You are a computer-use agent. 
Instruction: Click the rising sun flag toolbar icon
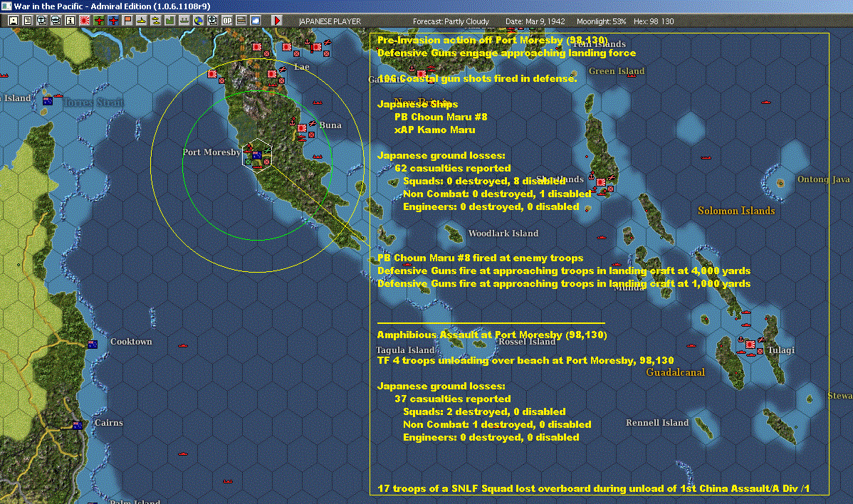click(84, 21)
